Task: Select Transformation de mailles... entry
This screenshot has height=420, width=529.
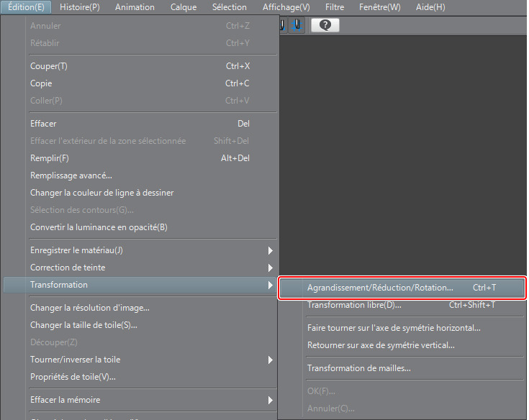Action: tap(402, 368)
